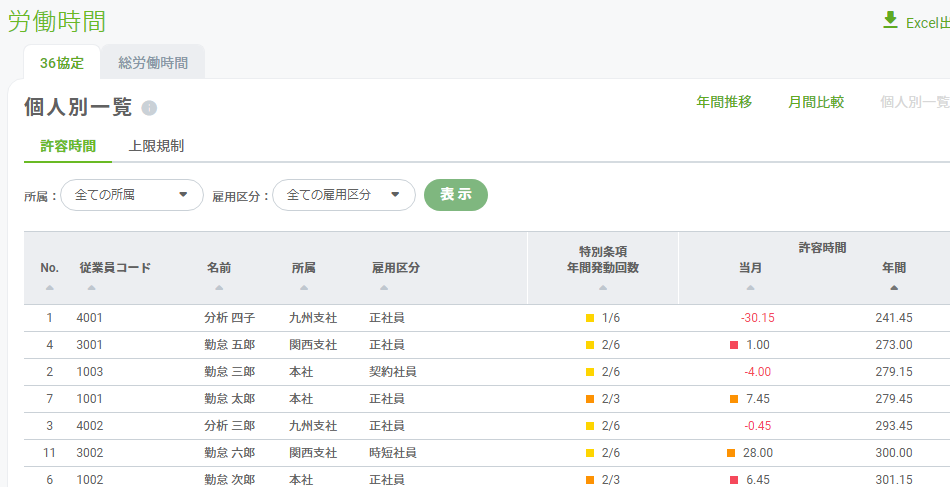Click yellow marker beside 1/6 for 分析 四子
This screenshot has width=950, height=487.
click(590, 318)
